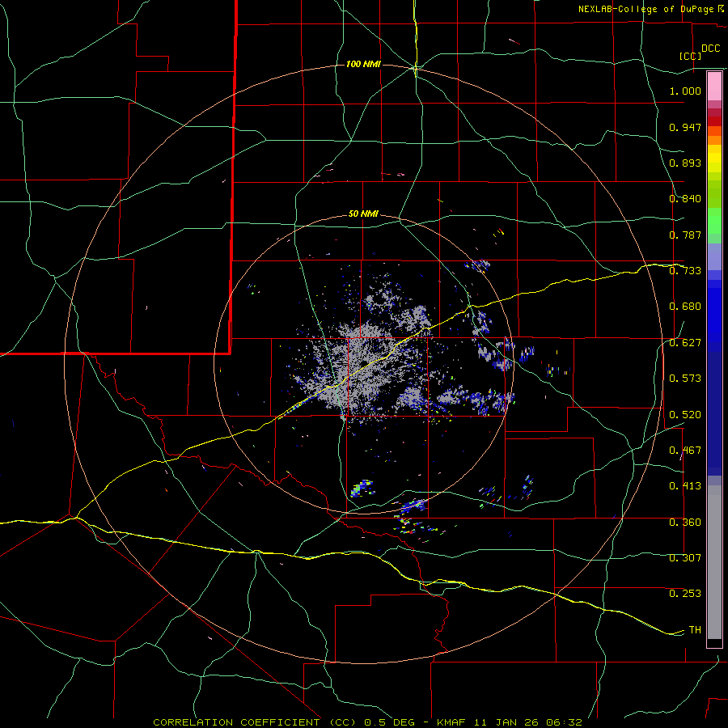Click the 0.947 legend value

point(685,127)
